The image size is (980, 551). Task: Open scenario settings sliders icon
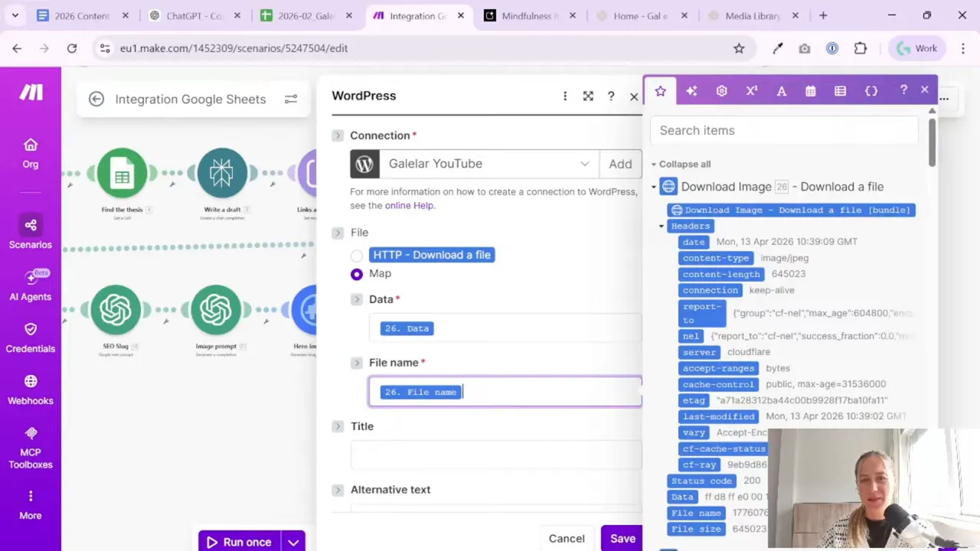(x=291, y=99)
